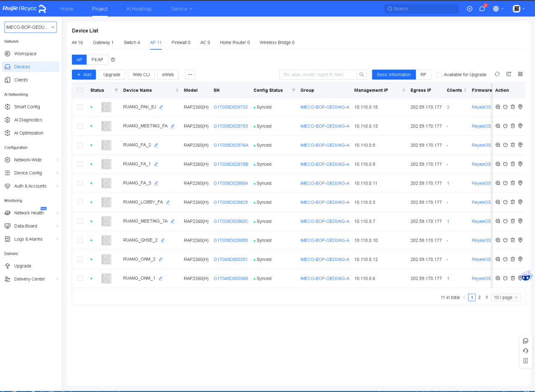Open the diagnose icon for RUANG_MEETING_FA
535x392 pixels.
pyautogui.click(x=498, y=126)
